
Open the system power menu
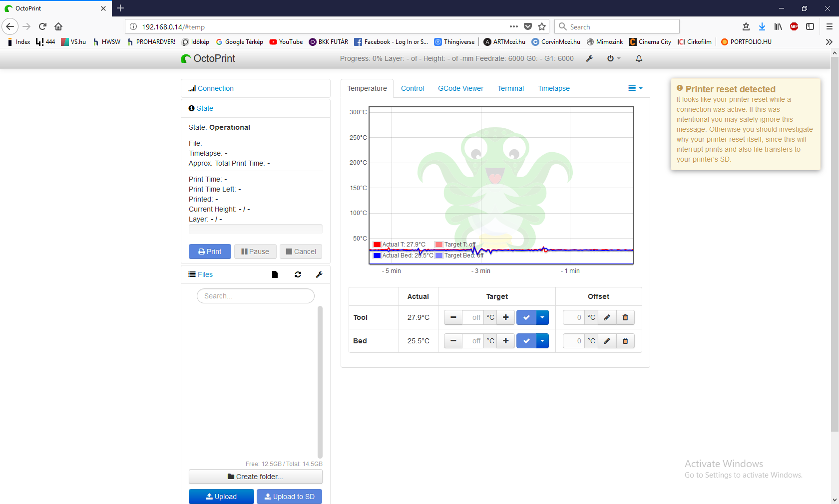pyautogui.click(x=614, y=58)
